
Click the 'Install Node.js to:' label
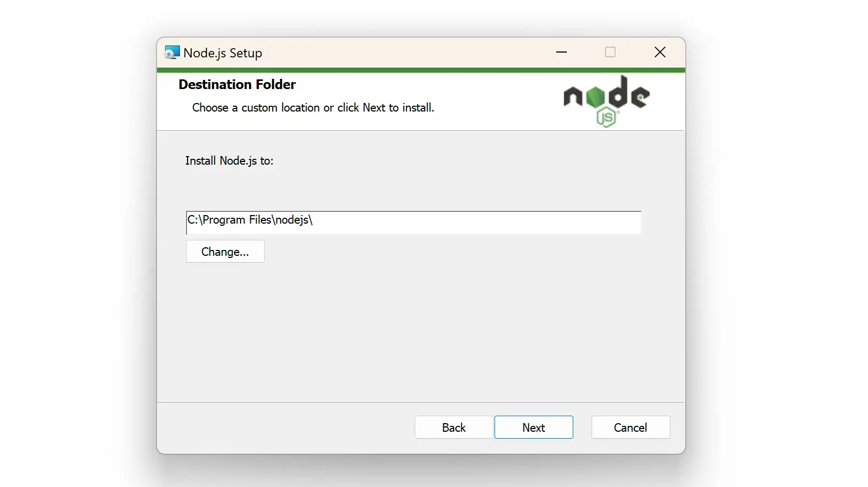pos(229,161)
